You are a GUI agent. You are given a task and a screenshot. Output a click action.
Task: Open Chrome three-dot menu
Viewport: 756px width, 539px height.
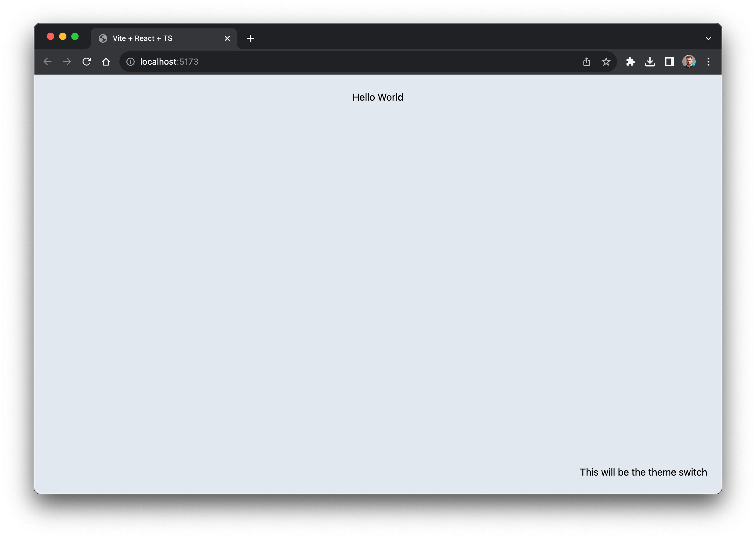(708, 62)
